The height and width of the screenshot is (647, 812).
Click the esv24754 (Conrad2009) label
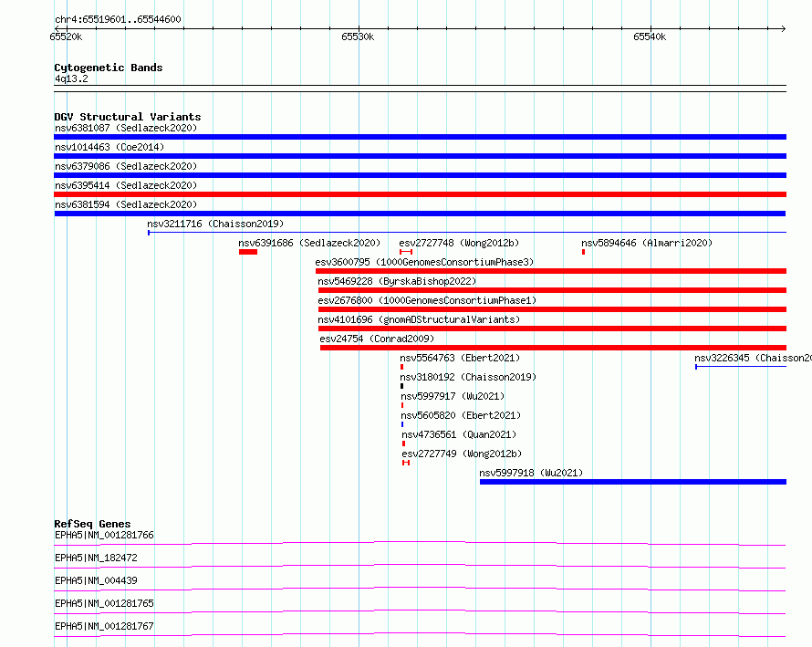(x=377, y=339)
